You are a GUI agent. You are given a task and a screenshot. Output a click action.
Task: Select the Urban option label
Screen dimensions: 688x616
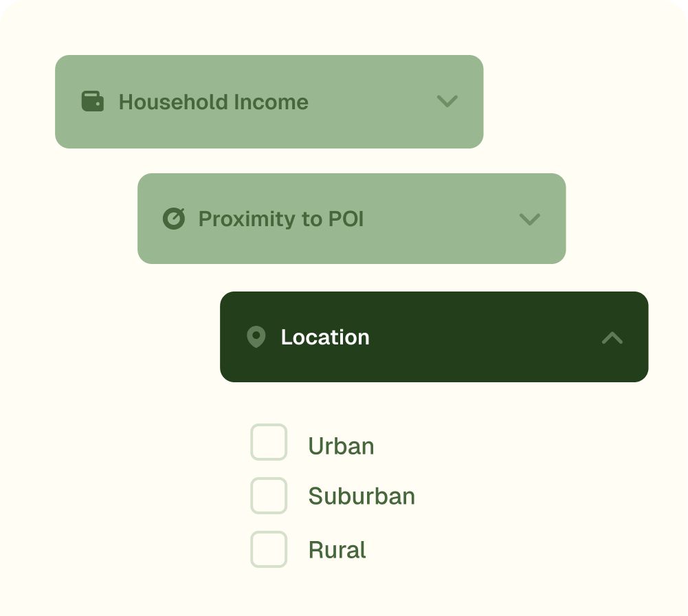pos(341,446)
